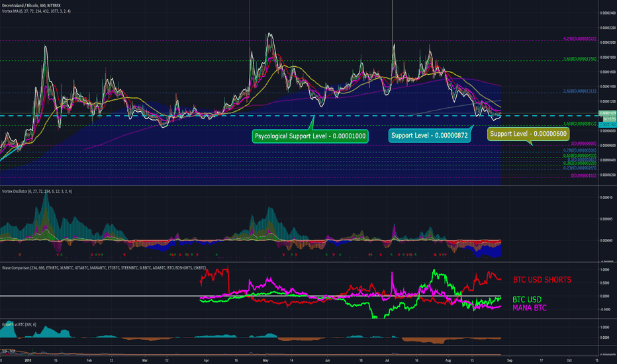
Task: Select the Vortex MA indicator legend
Action: point(36,11)
